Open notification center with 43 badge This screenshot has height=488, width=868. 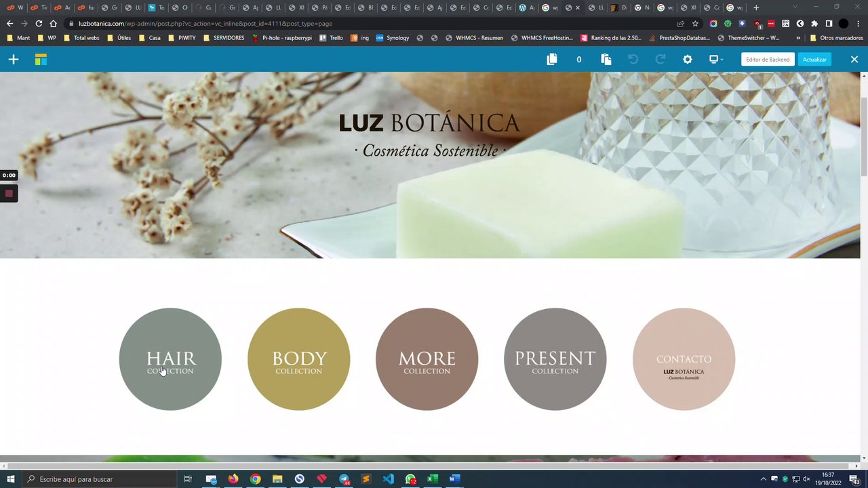[x=855, y=479]
